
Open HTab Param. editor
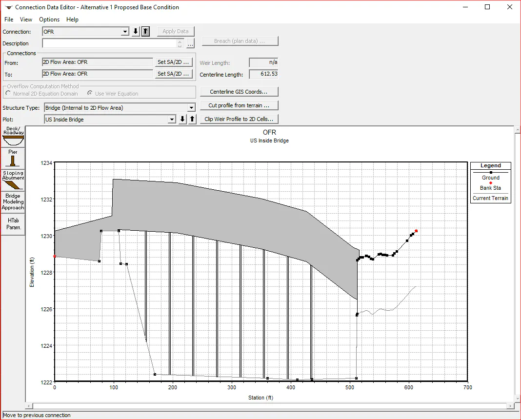(x=13, y=224)
